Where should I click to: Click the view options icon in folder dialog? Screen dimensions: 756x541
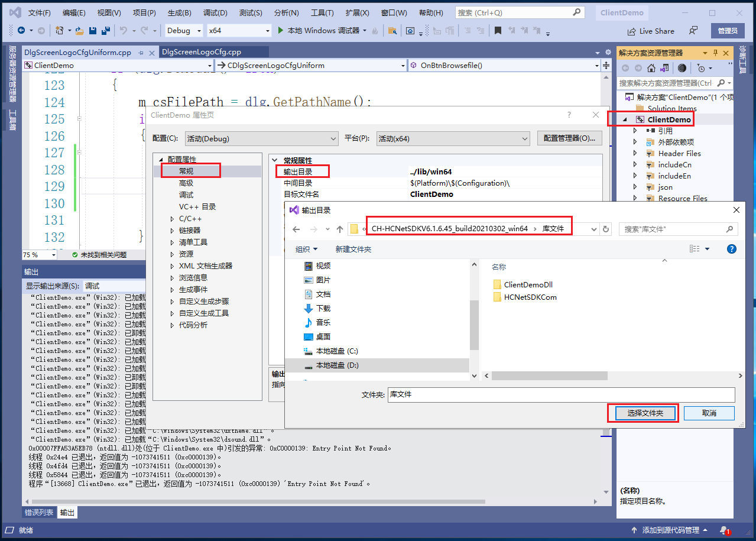pos(695,249)
